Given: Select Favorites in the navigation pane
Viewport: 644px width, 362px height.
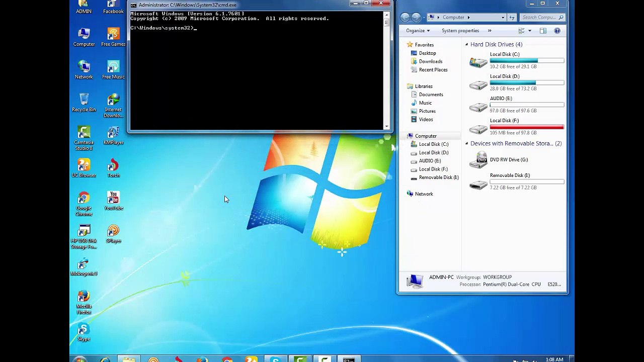Looking at the screenshot, I should click(x=424, y=45).
